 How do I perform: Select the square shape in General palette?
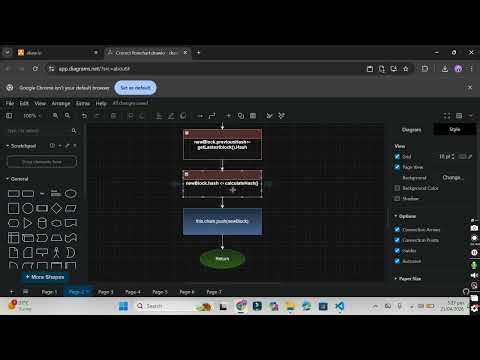click(x=13, y=208)
